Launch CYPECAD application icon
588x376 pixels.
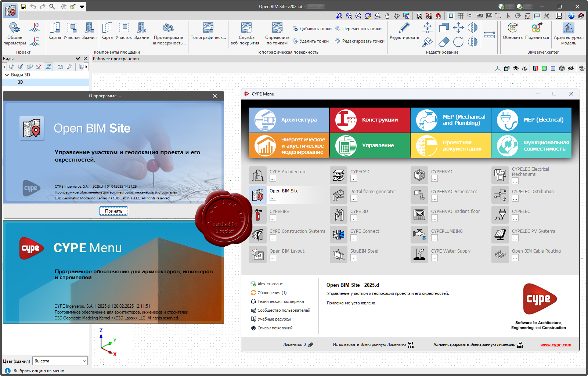coord(339,175)
